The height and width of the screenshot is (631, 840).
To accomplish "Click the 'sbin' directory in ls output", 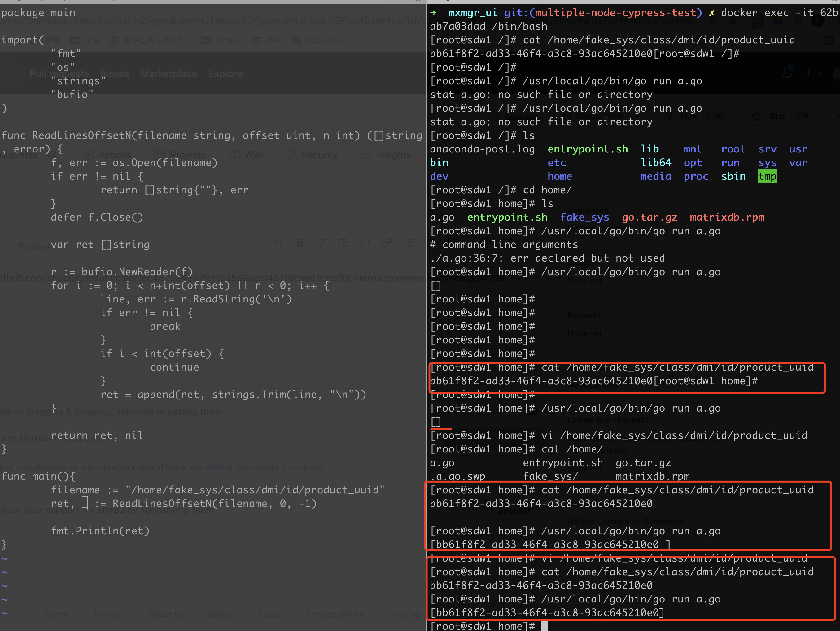I will (x=733, y=176).
